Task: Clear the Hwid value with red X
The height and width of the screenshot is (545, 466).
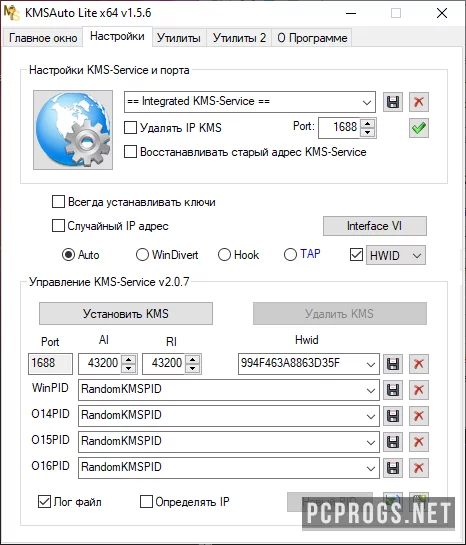Action: pos(419,364)
